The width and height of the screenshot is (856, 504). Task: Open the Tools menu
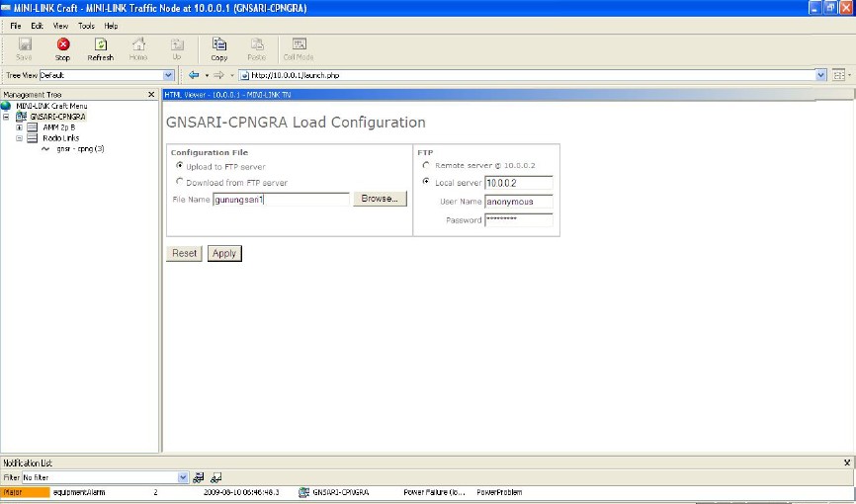coord(86,26)
